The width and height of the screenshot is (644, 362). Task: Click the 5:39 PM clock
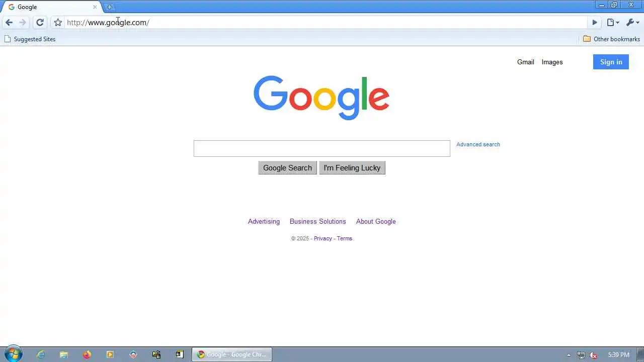(x=618, y=355)
